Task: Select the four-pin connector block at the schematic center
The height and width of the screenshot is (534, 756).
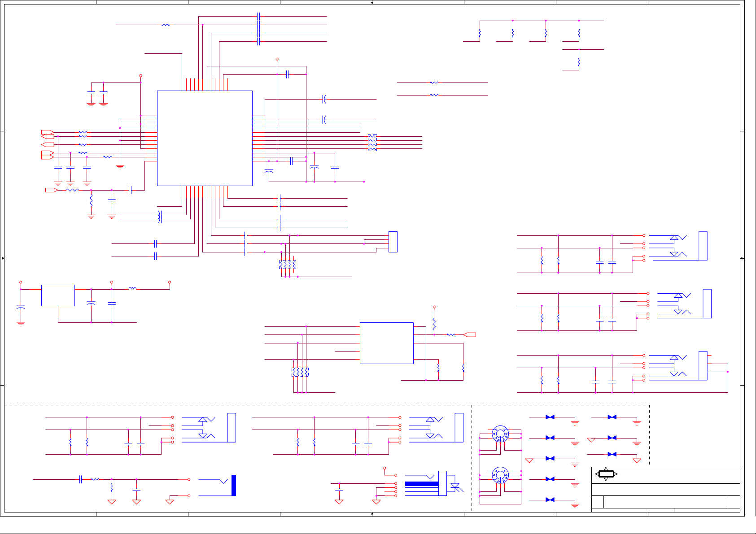Action: (393, 242)
